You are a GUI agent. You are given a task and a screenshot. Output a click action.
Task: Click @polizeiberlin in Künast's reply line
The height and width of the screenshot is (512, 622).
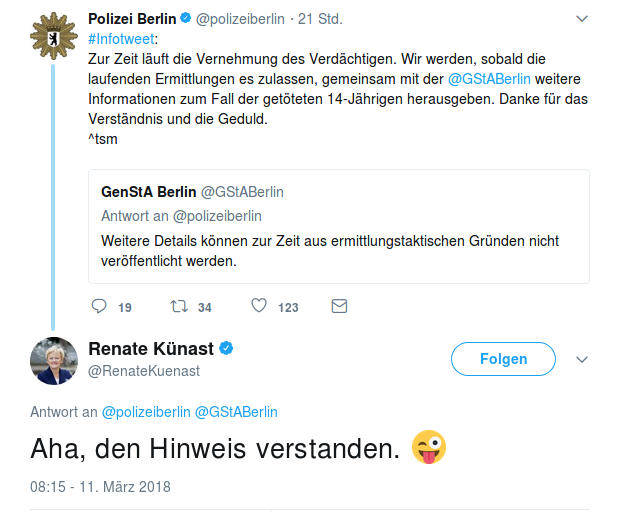pos(145,411)
